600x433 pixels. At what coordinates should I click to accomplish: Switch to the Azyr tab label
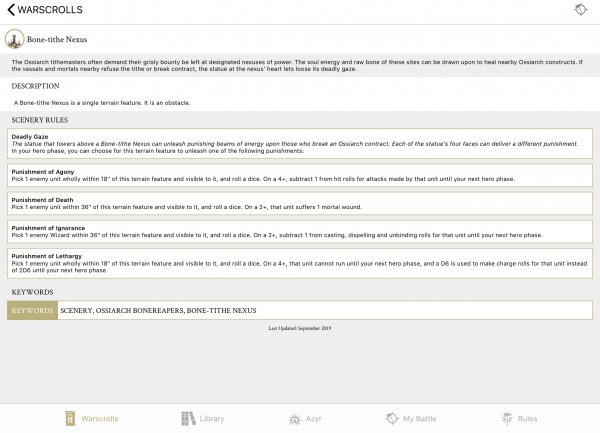[314, 418]
